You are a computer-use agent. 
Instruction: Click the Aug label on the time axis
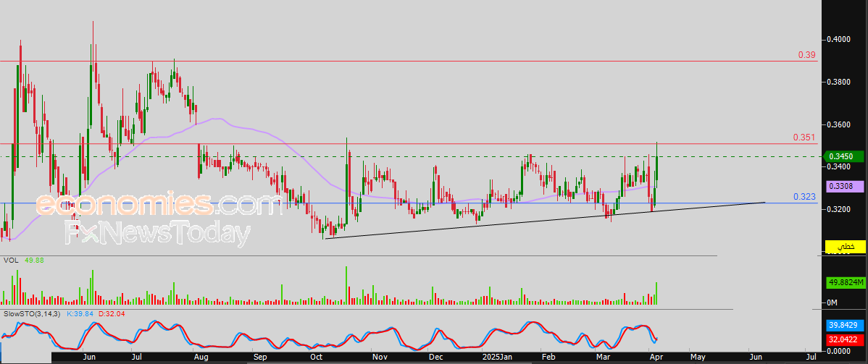pyautogui.click(x=201, y=357)
